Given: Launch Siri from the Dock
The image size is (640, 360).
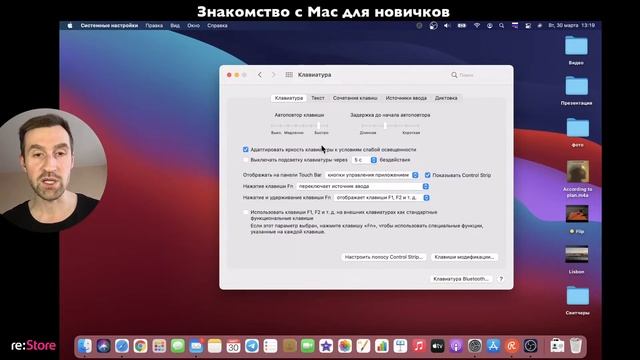Looking at the screenshot, I should coord(104,346).
